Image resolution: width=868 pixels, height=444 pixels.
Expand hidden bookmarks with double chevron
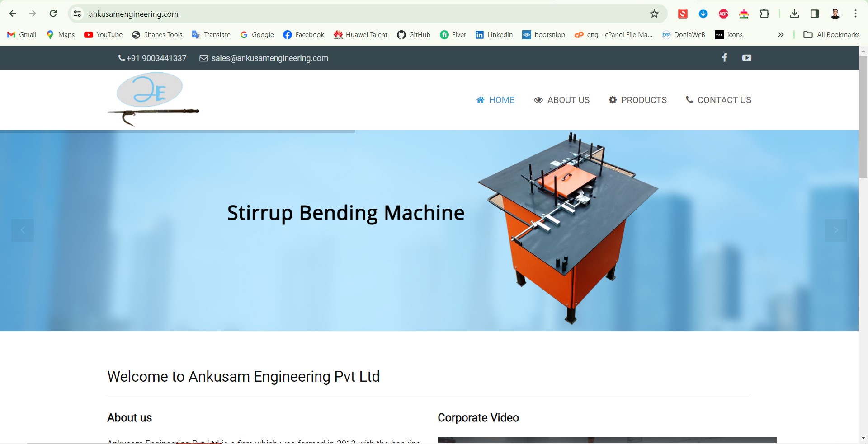[x=781, y=35]
